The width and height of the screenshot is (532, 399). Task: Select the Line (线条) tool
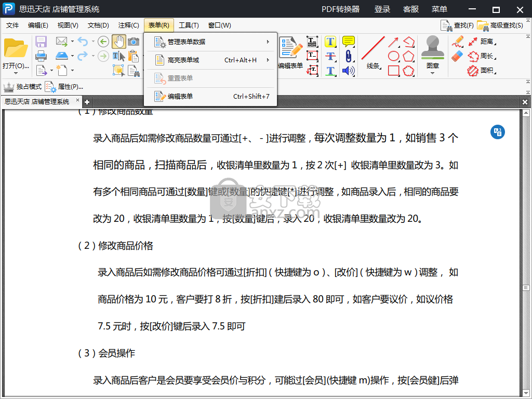point(373,53)
